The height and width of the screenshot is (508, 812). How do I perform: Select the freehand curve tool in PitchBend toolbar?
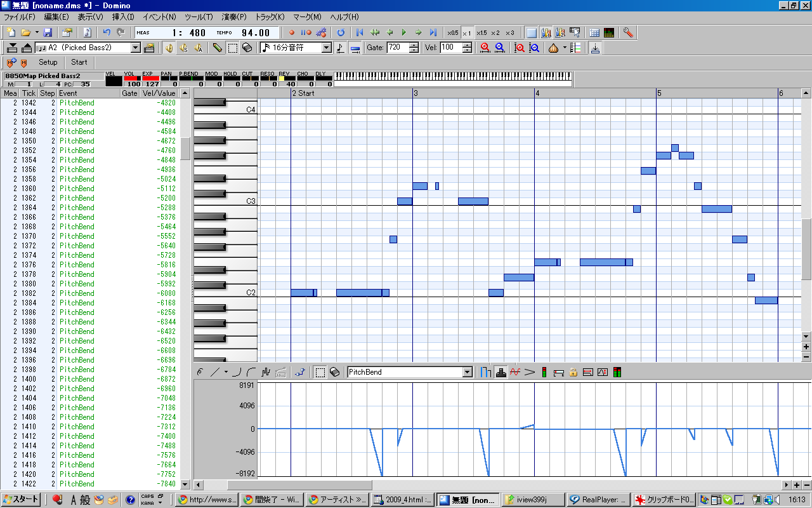tap(200, 372)
